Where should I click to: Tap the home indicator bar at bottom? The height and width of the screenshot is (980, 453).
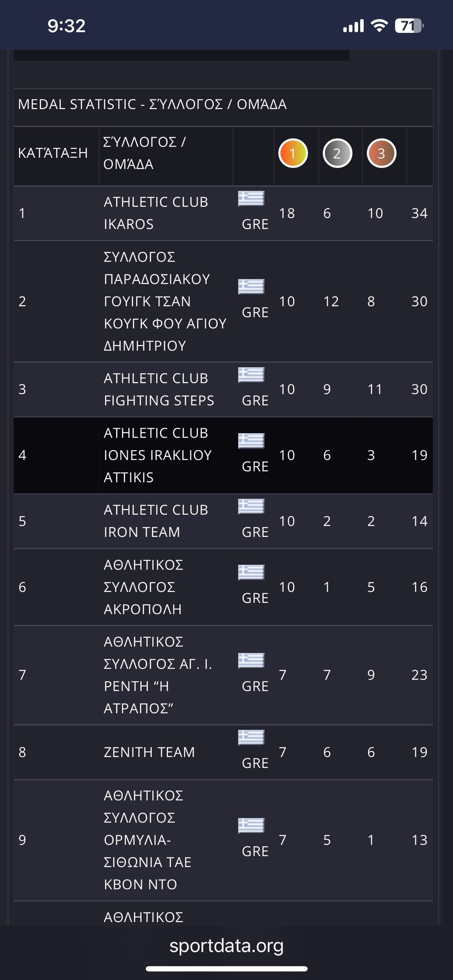point(226,969)
